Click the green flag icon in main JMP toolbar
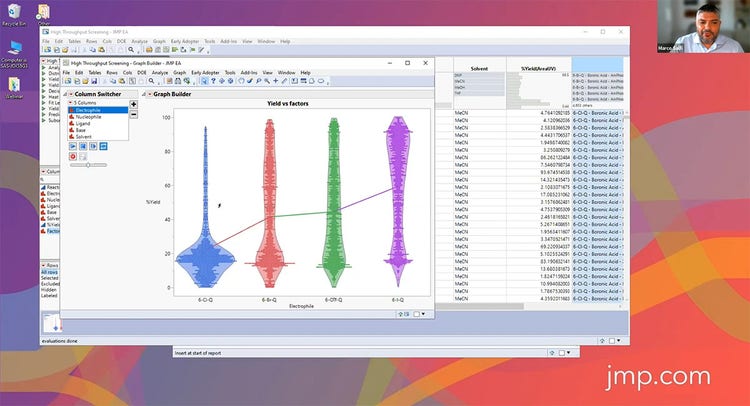 click(192, 50)
